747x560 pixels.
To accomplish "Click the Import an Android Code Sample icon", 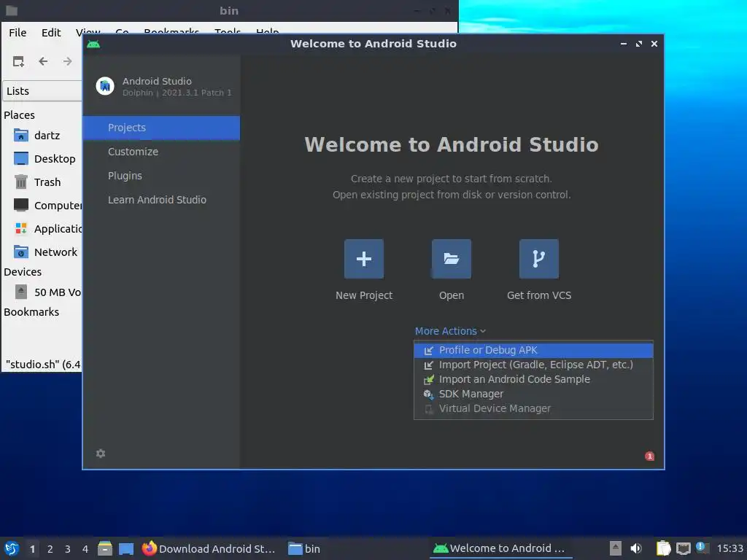I will (429, 379).
